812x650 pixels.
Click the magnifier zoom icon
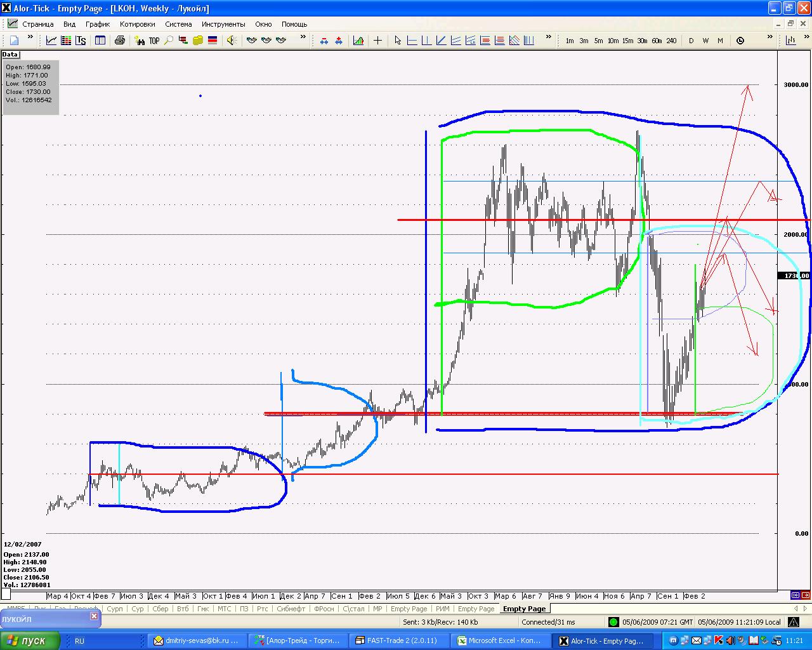[169, 41]
